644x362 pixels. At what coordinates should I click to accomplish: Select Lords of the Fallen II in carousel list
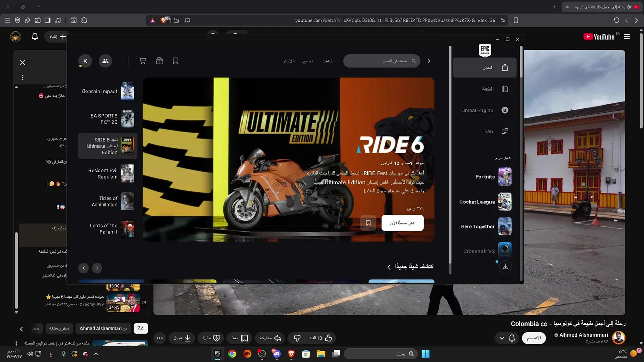108,229
